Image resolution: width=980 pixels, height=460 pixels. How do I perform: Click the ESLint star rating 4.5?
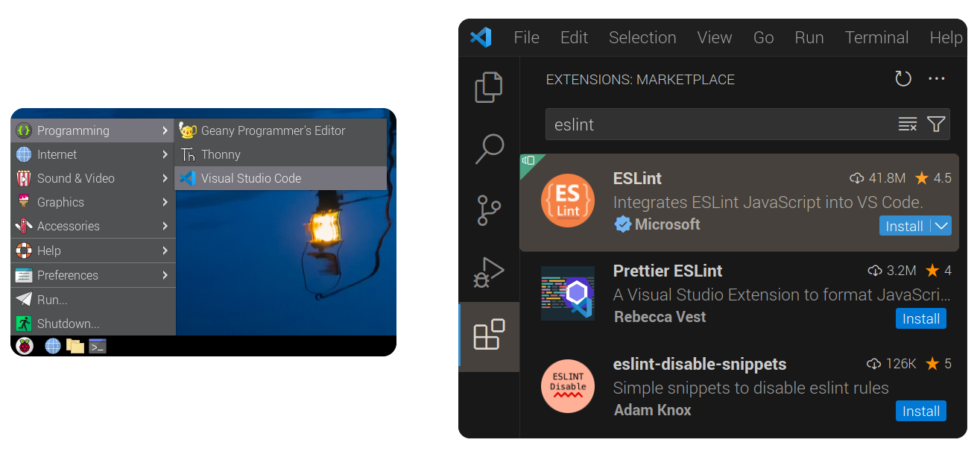[x=933, y=178]
